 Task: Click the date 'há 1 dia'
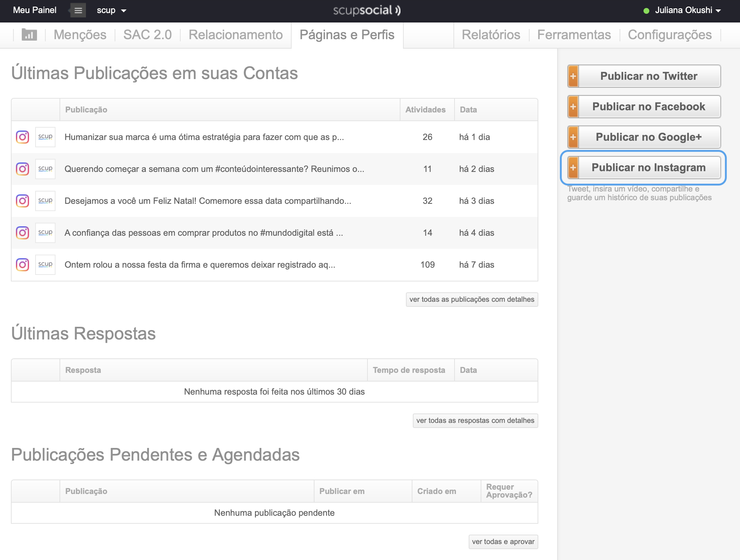[x=474, y=137]
